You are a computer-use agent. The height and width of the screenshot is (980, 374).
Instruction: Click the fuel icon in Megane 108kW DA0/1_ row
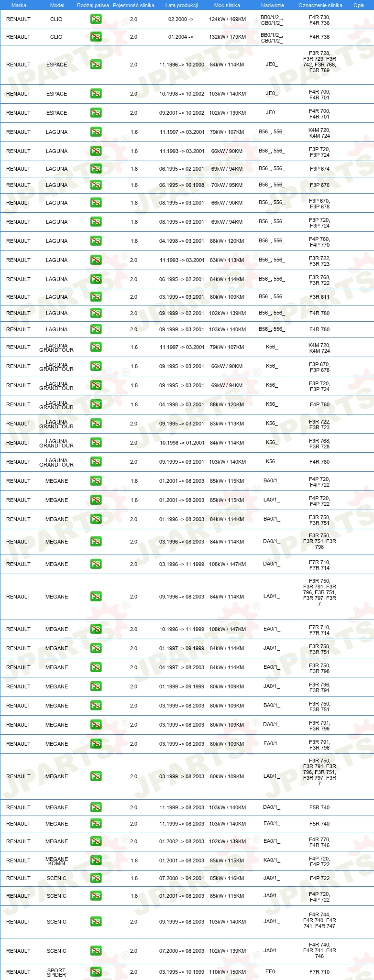click(x=96, y=564)
